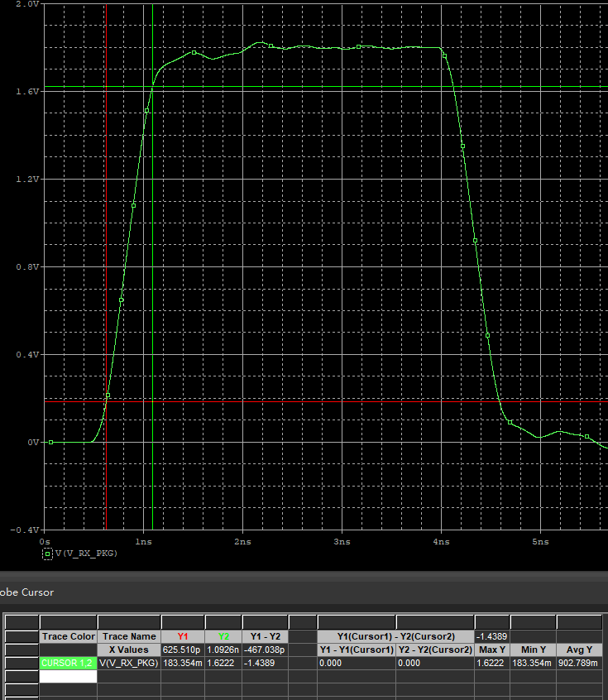Image resolution: width=608 pixels, height=700 pixels.
Task: Click the Trace Color column header
Action: click(x=69, y=636)
